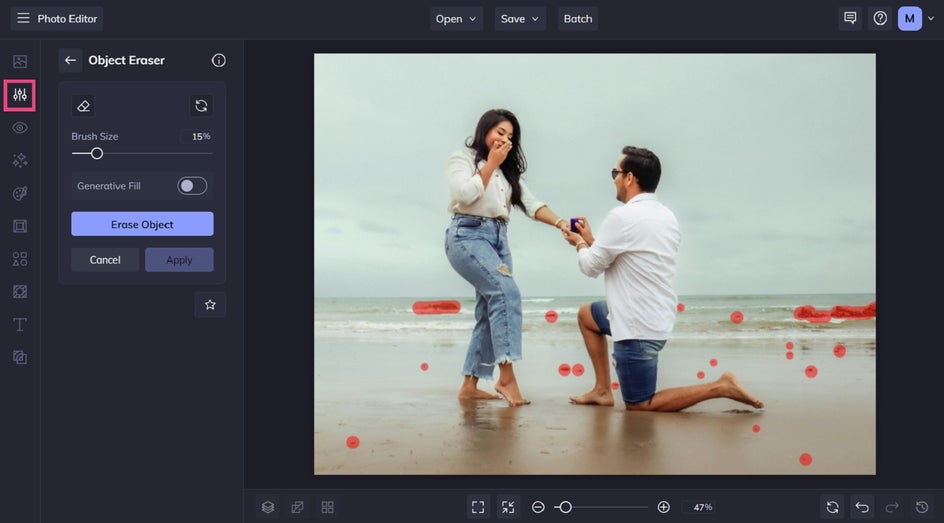The width and height of the screenshot is (944, 523).
Task: Click the Apply button
Action: point(179,260)
